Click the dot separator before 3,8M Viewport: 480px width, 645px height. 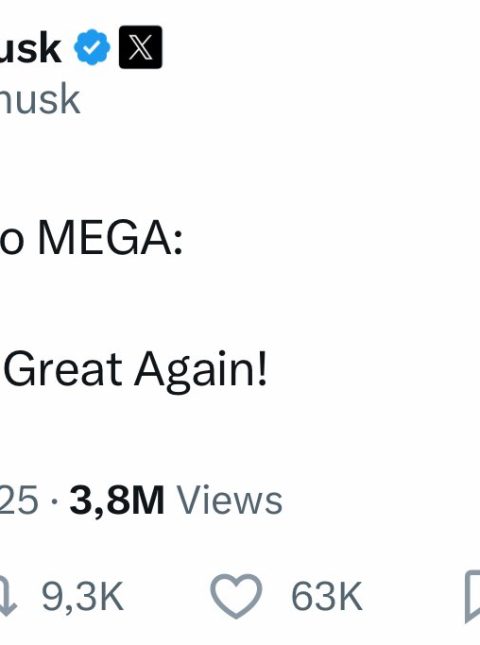click(x=54, y=501)
